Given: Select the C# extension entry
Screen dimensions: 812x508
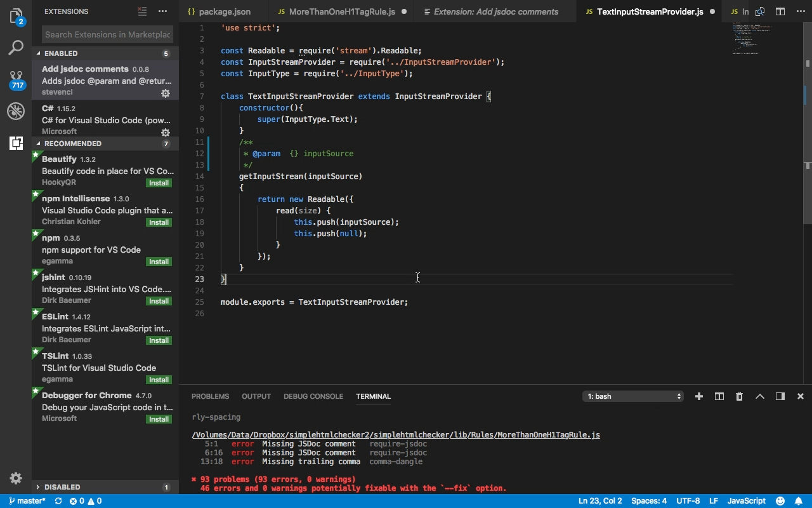Looking at the screenshot, I should (105, 119).
